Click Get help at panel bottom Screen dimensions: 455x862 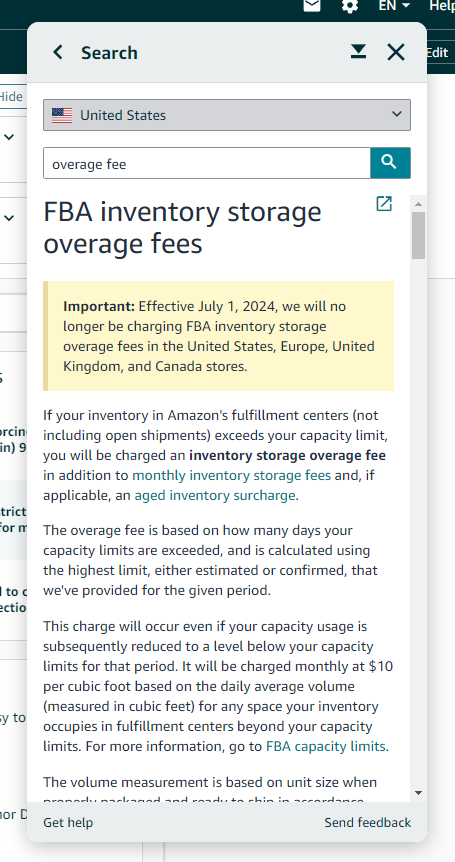tap(68, 822)
